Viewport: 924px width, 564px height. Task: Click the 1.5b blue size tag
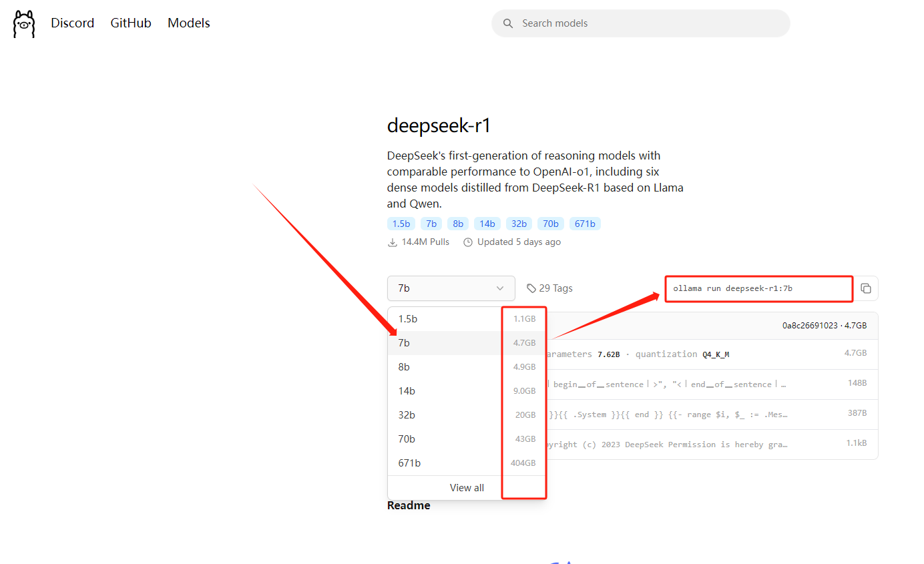pyautogui.click(x=401, y=224)
